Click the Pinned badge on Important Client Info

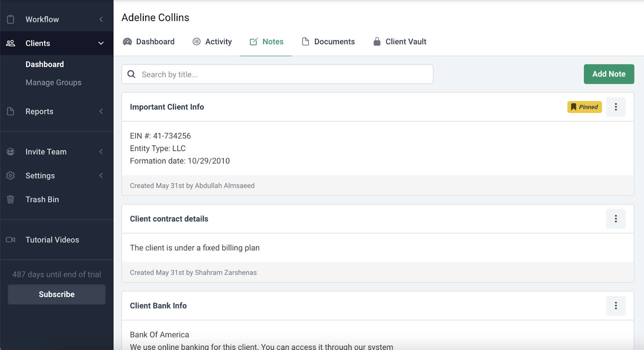(584, 107)
